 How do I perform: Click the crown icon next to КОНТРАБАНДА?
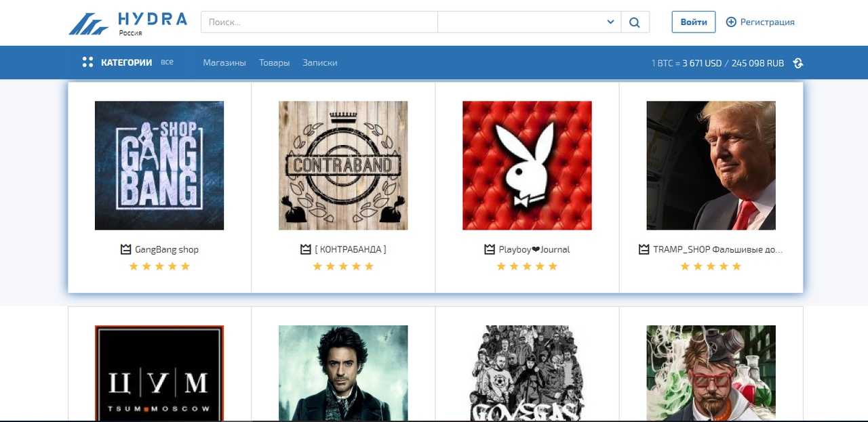(305, 249)
